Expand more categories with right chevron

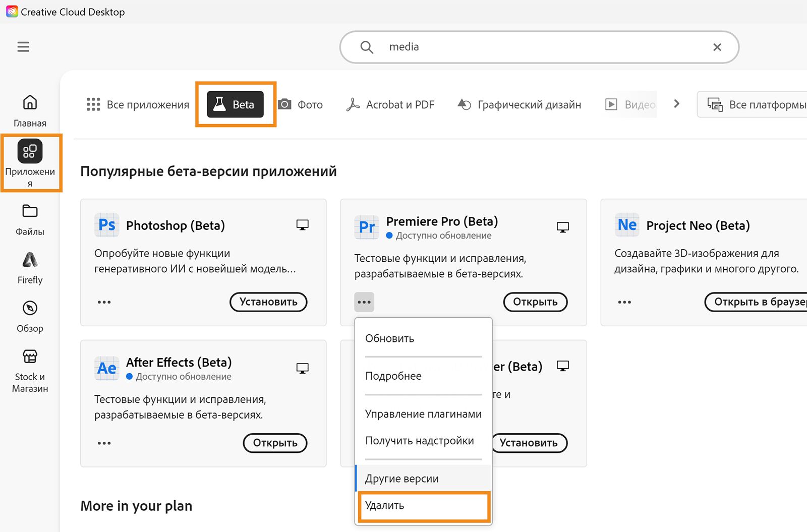(x=676, y=104)
